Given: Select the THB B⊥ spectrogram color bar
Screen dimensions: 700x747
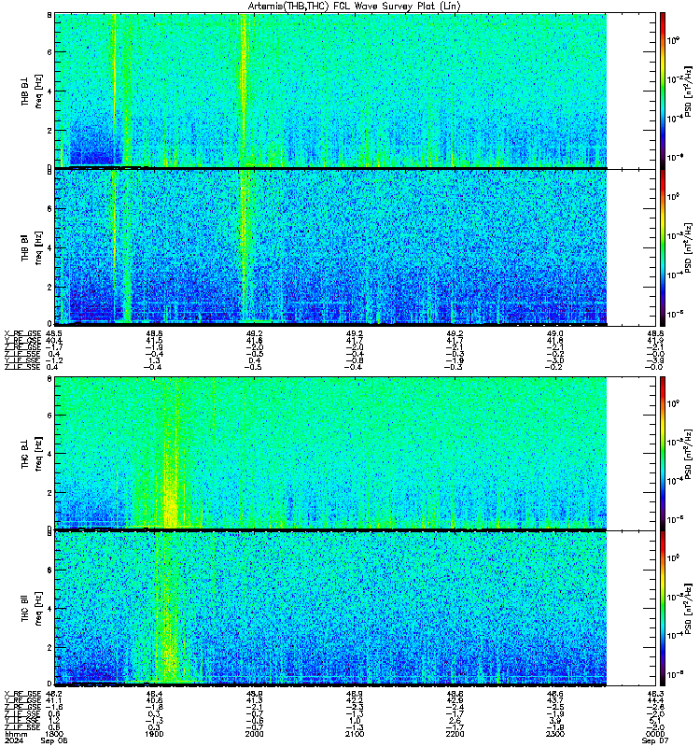Looking at the screenshot, I should coord(663,91).
